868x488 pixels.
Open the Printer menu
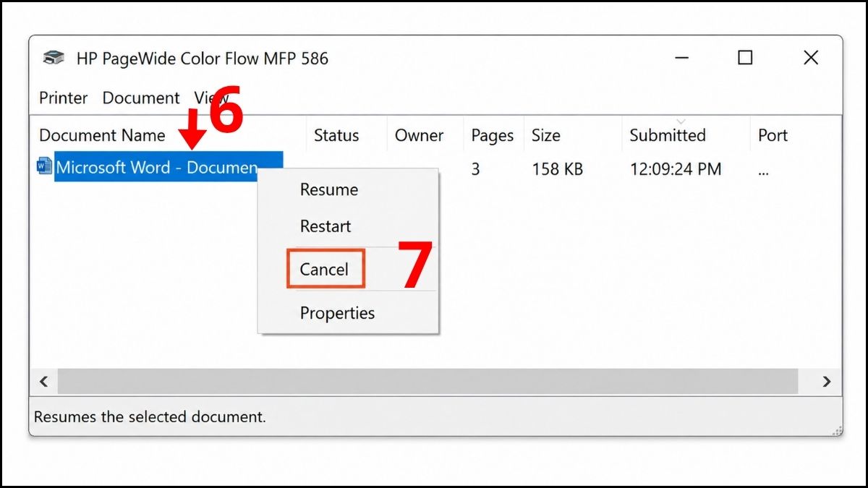pos(63,98)
